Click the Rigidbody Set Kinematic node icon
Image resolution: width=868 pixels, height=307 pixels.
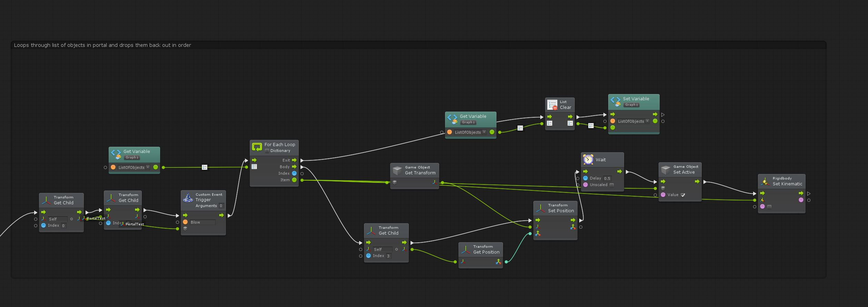tap(765, 181)
